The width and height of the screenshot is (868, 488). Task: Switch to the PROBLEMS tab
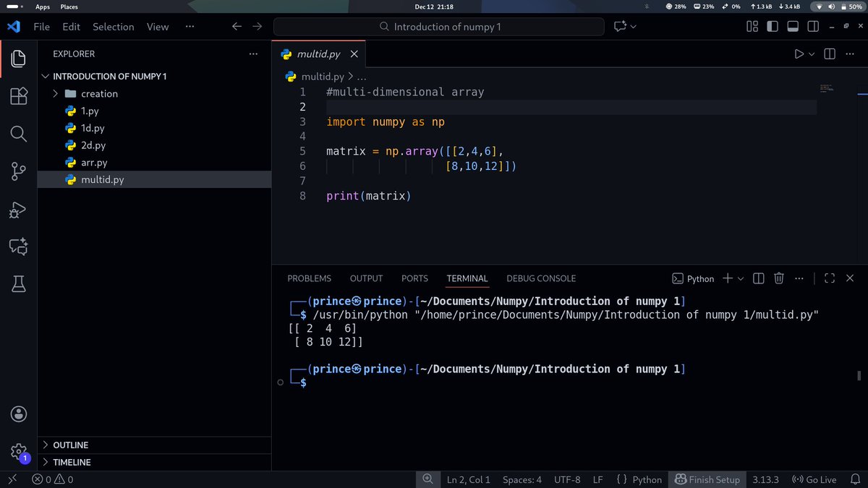click(x=310, y=278)
